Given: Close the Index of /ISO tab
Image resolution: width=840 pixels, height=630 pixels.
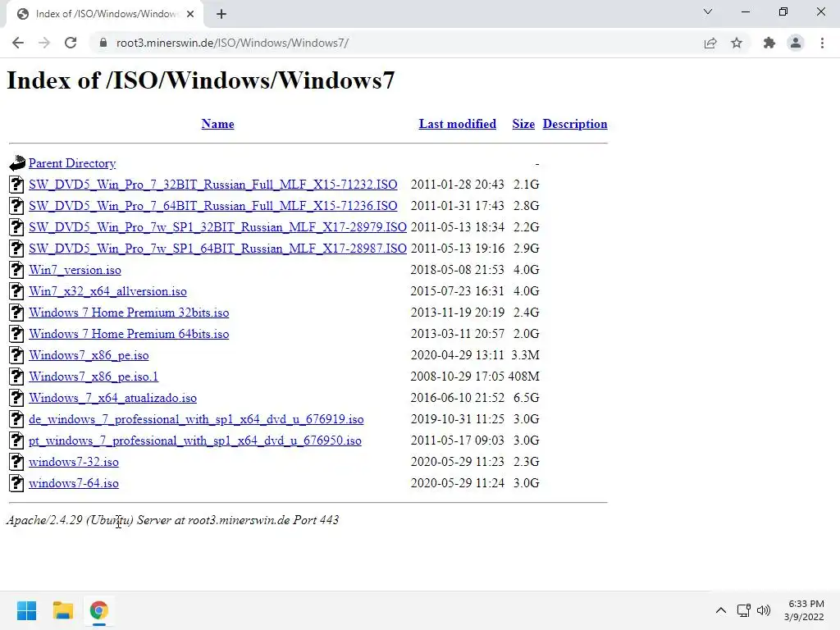Looking at the screenshot, I should click(x=190, y=14).
